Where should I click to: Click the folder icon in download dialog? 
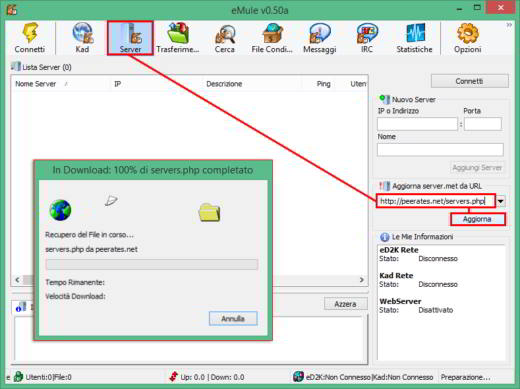(x=209, y=212)
